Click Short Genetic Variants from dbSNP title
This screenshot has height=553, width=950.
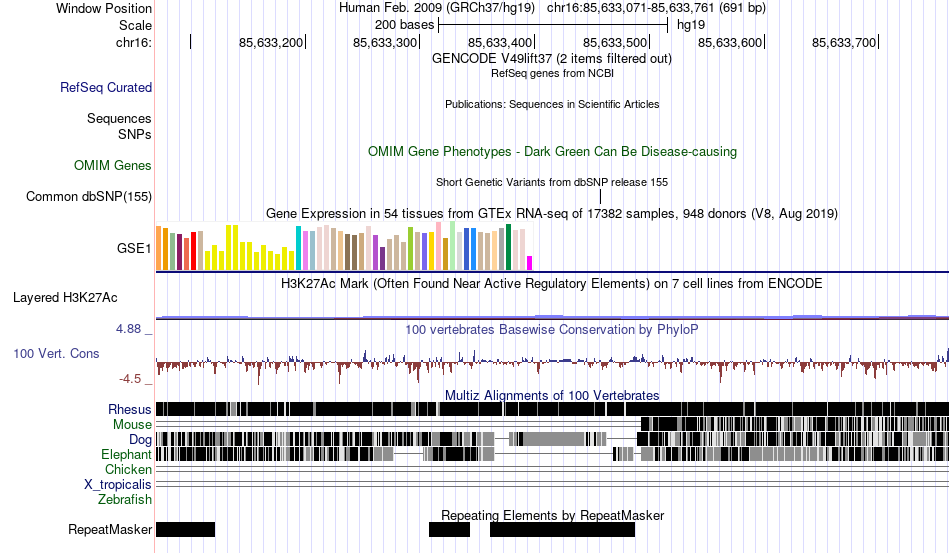pos(552,182)
